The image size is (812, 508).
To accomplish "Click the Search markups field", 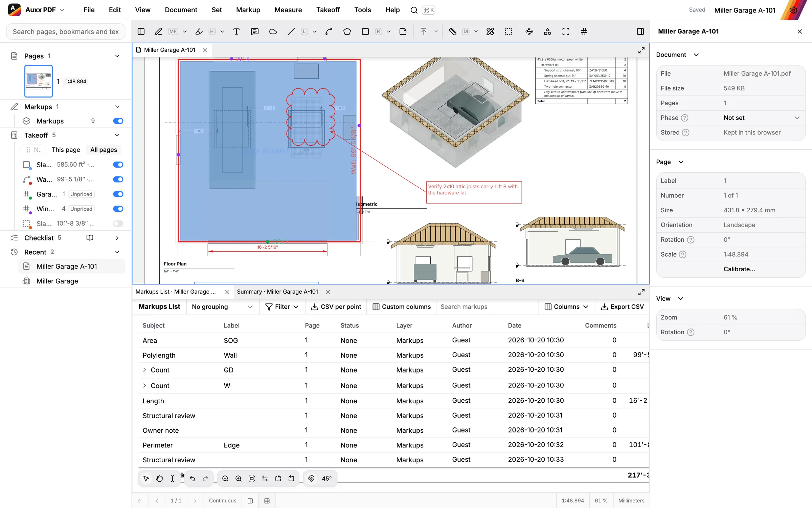I will pos(487,306).
